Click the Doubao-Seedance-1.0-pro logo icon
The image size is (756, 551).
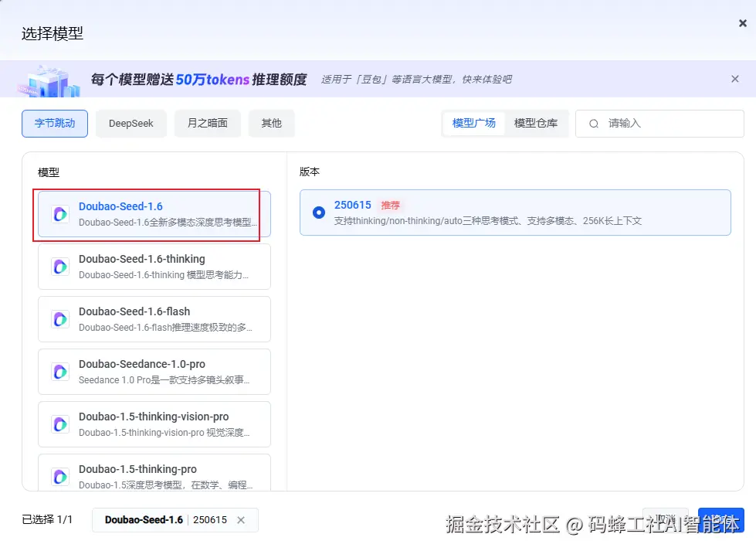(60, 372)
